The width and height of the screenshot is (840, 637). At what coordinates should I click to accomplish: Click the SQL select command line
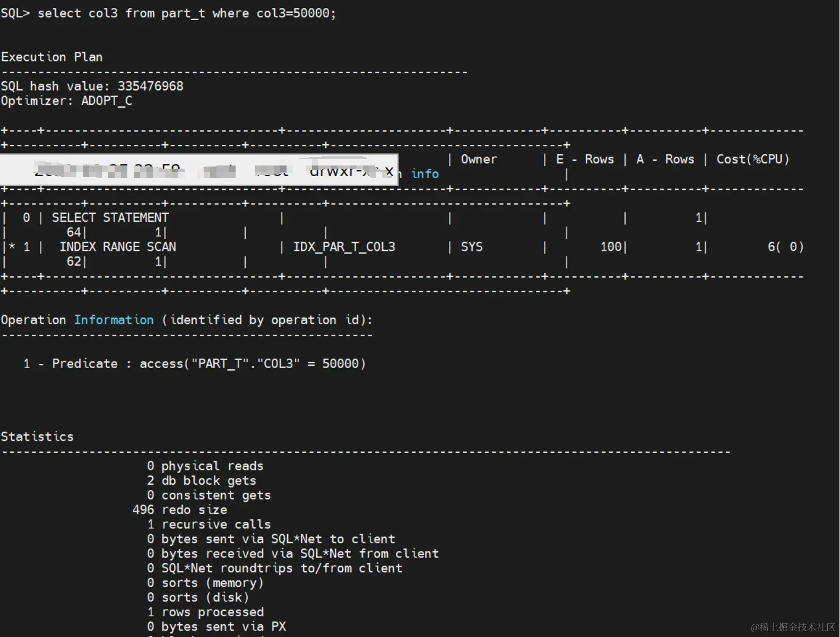168,13
